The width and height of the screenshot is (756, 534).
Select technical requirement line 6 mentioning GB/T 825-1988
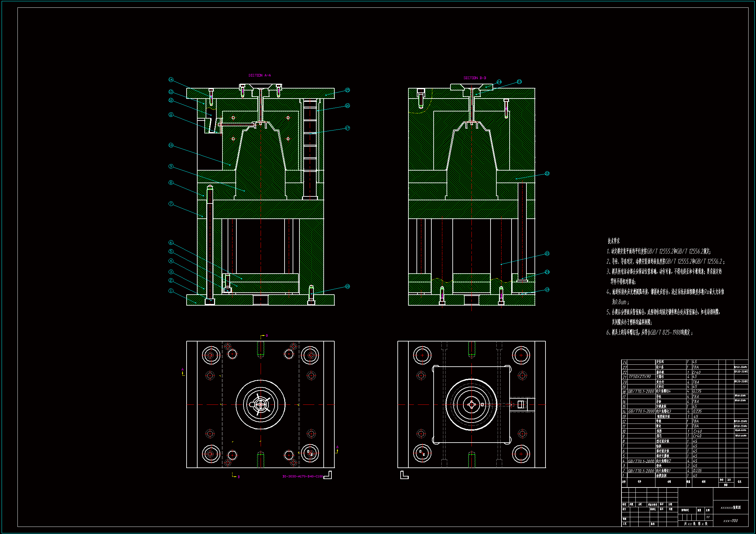pyautogui.click(x=649, y=333)
